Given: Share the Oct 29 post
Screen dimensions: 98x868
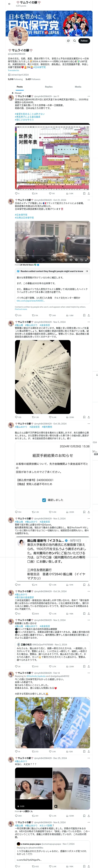Looking at the screenshot, I should [89, 512].
